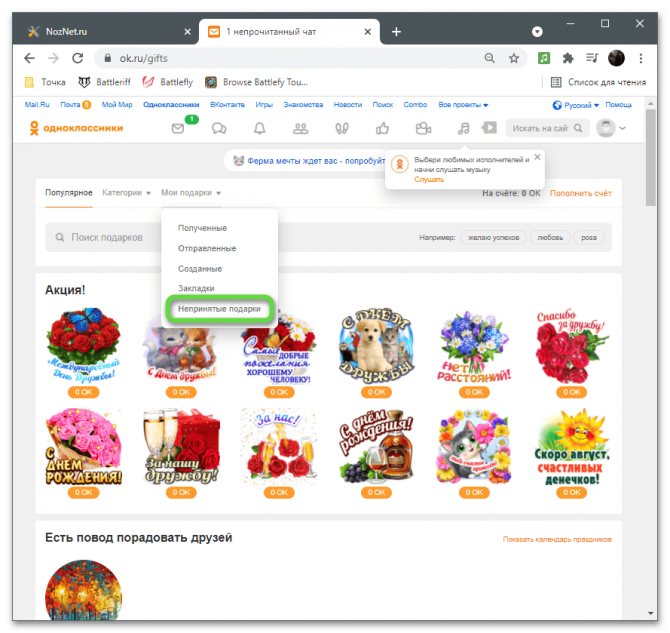The image size is (670, 633).
Task: Open the Battleriff bookmark
Action: tap(104, 82)
